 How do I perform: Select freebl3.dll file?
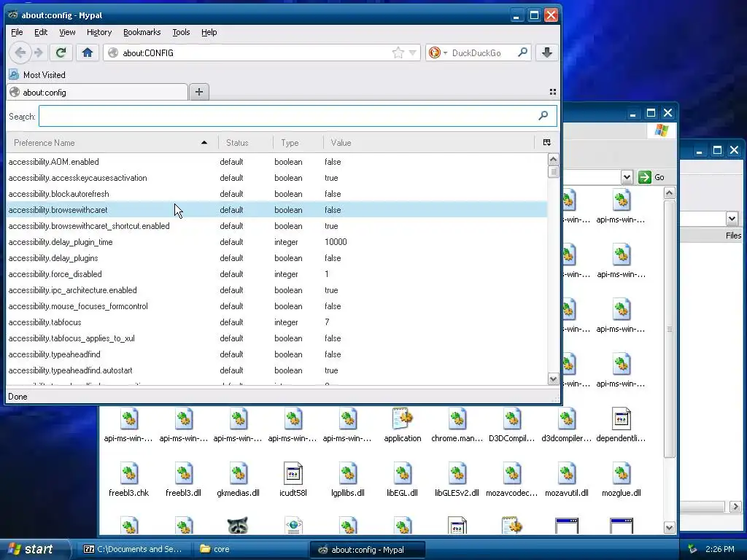(x=183, y=480)
